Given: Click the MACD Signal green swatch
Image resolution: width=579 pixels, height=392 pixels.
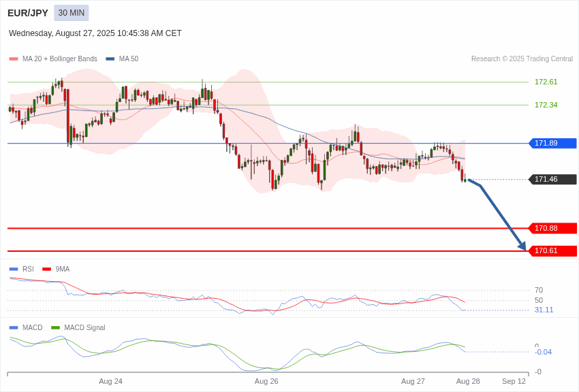Looking at the screenshot, I should tap(55, 327).
